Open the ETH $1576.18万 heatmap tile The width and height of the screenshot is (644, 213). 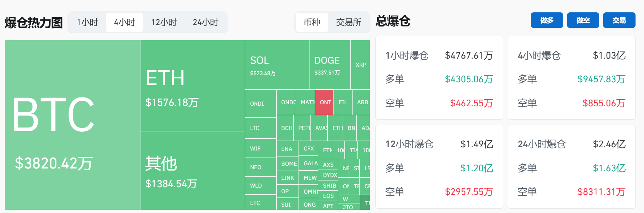click(192, 85)
